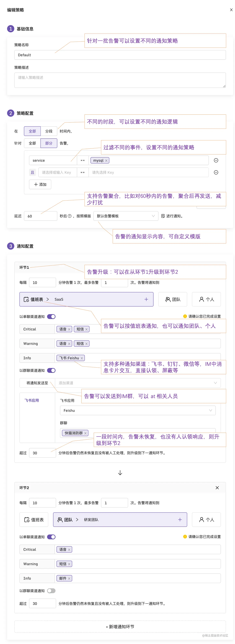Click the Info channel field in 环节2
Viewport: 235px width, 644px height.
click(x=138, y=578)
